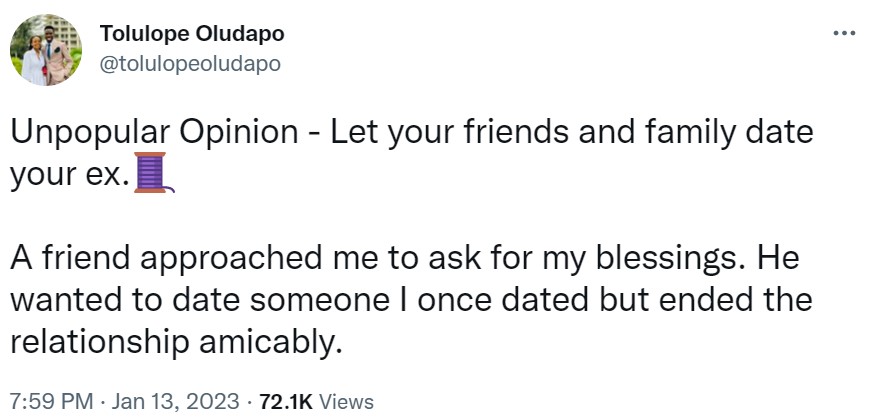
Task: Open the tweet's more options menu
Action: tap(844, 35)
